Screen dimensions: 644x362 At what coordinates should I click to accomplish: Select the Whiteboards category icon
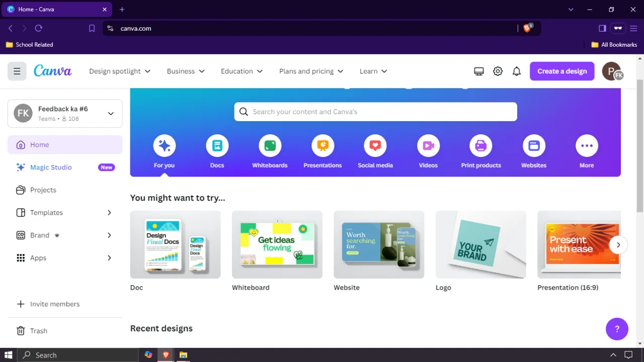(270, 146)
